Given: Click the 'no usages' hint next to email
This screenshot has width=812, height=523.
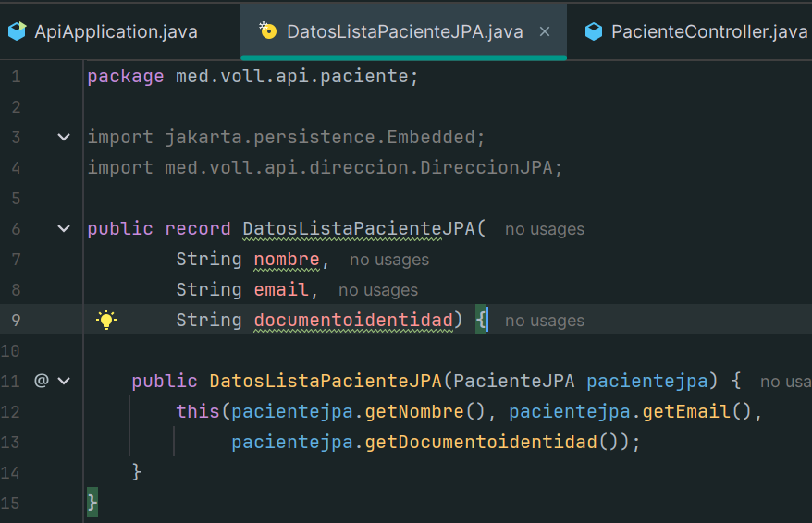Looking at the screenshot, I should tap(378, 290).
